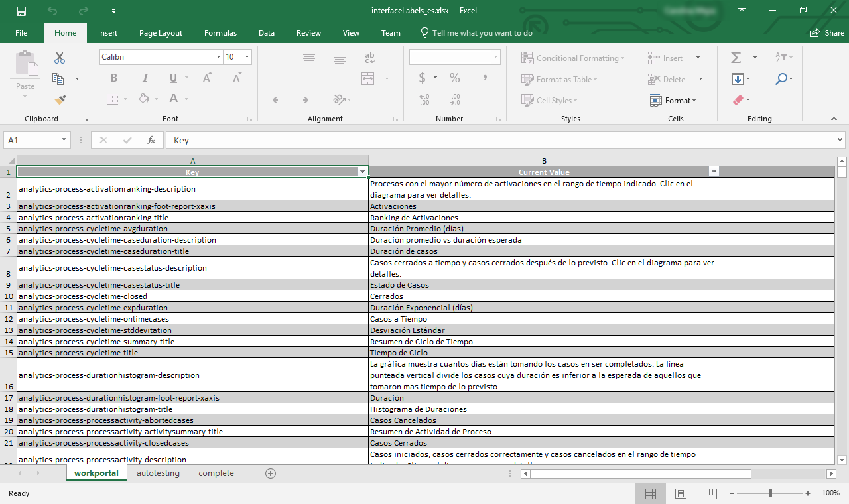
Task: Open the Calibri font name dropdown
Action: (219, 57)
